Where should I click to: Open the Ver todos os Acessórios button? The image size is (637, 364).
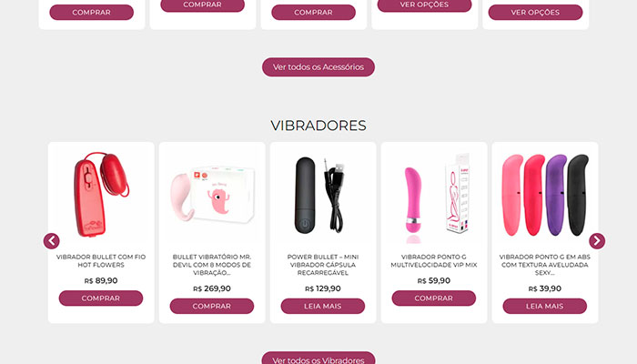click(x=318, y=67)
